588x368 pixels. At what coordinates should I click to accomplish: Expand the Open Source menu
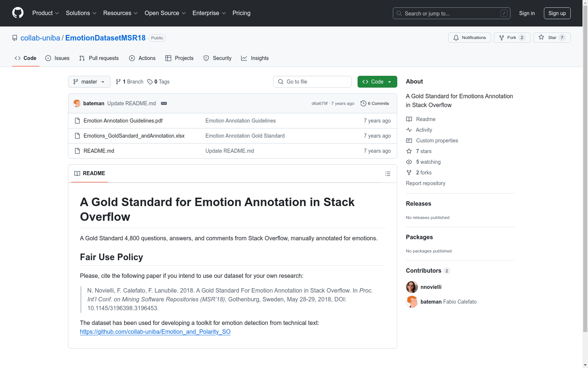pyautogui.click(x=165, y=13)
